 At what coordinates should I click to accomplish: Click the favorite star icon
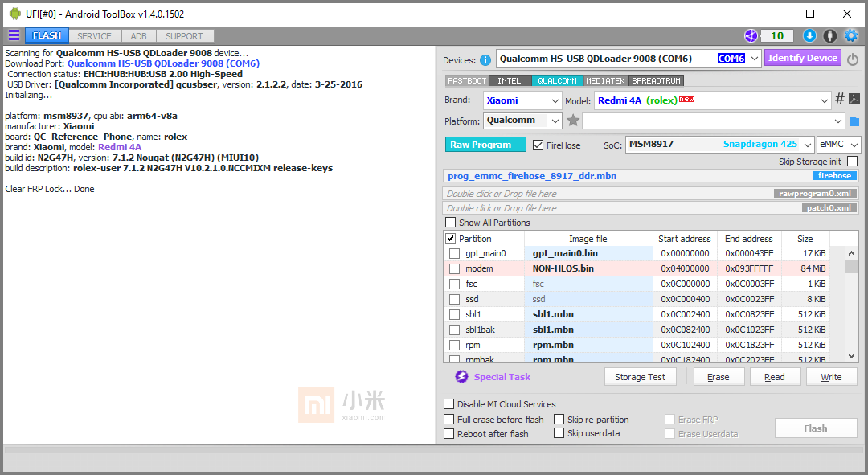(x=573, y=120)
